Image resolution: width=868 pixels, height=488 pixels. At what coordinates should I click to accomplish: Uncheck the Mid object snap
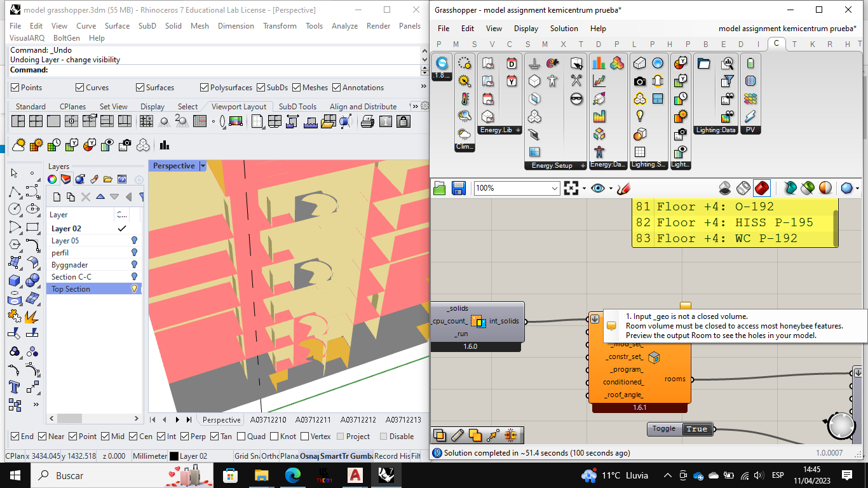tap(105, 437)
